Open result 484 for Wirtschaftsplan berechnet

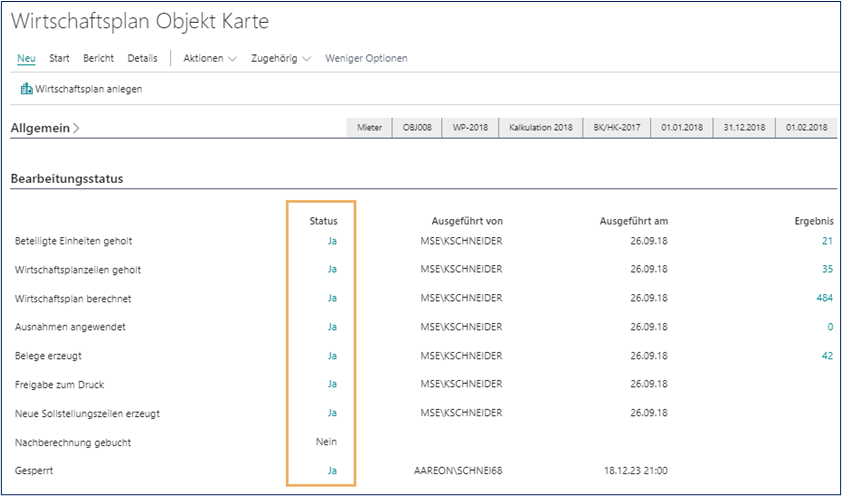pyautogui.click(x=823, y=298)
